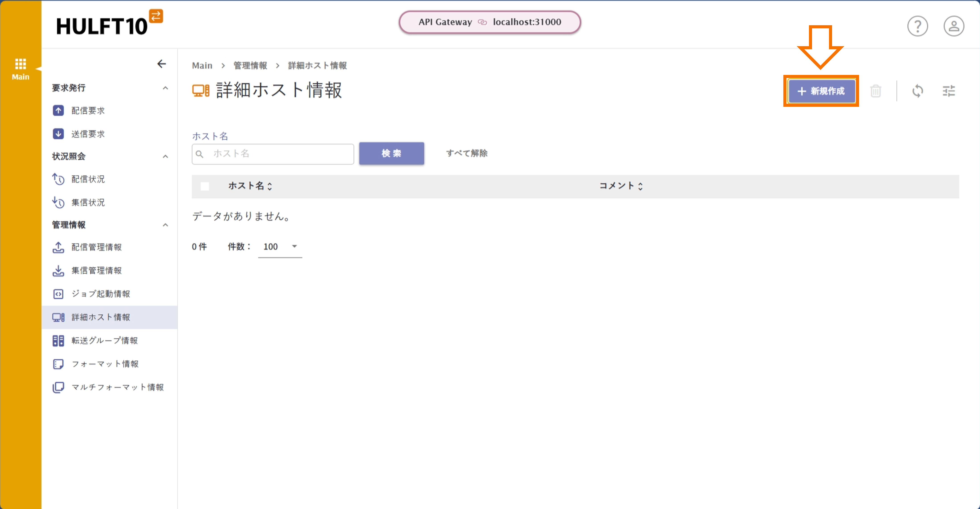Image resolution: width=980 pixels, height=509 pixels.
Task: Refresh the list with reload icon
Action: 918,91
